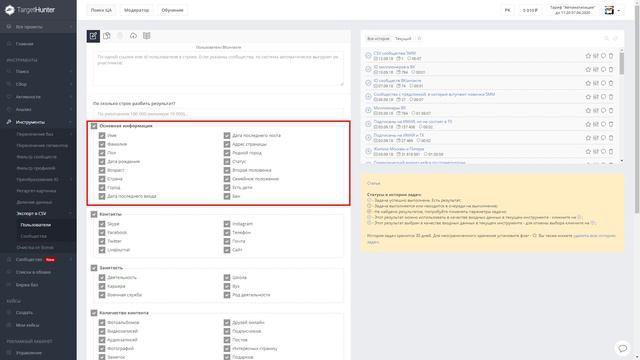Open the chat support bubble
The height and width of the screenshot is (360, 640).
(x=622, y=348)
